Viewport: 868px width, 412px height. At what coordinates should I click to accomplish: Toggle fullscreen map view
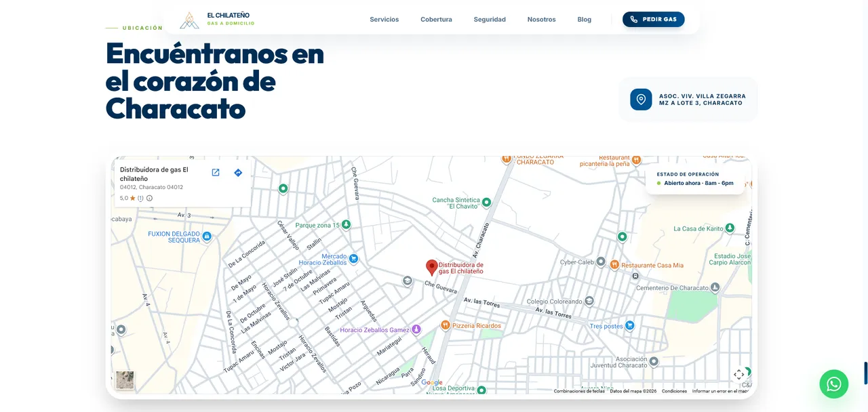coord(739,375)
